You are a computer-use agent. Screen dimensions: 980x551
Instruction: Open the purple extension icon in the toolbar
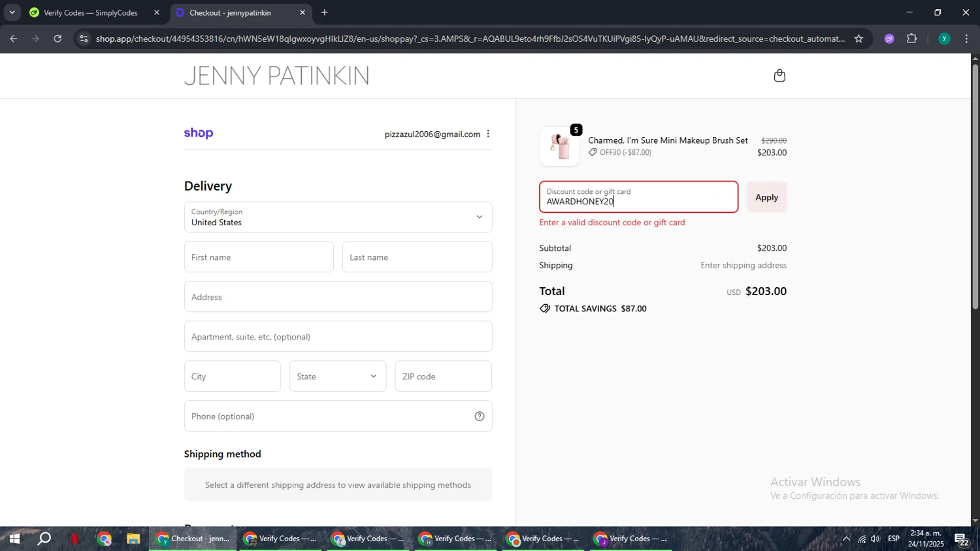(x=889, y=39)
